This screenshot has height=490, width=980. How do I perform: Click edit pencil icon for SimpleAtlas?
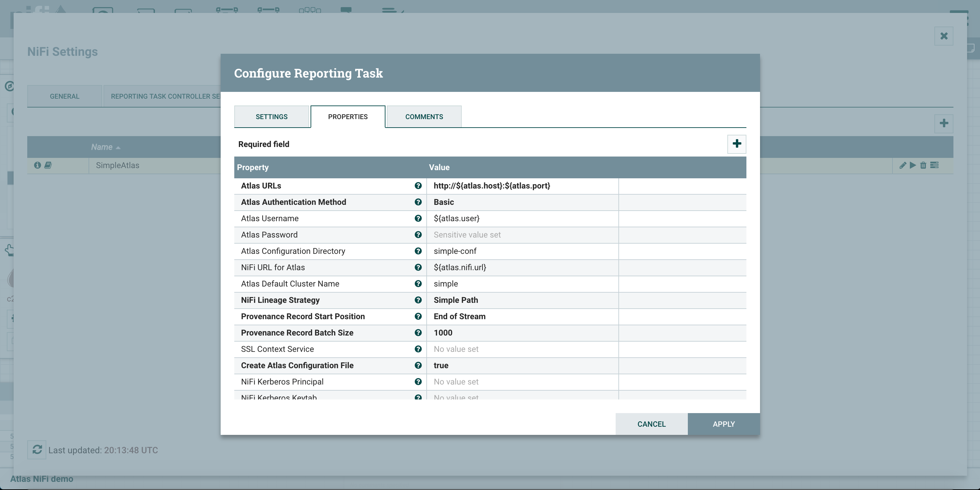pos(902,165)
